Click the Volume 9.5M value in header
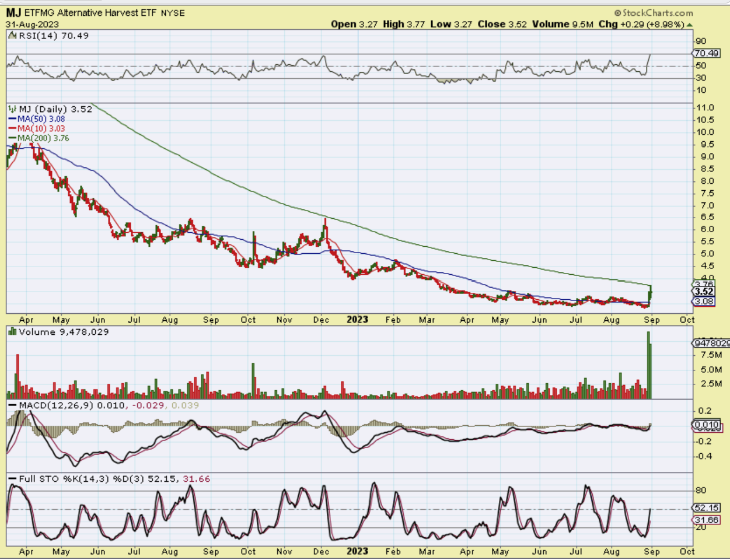730x560 pixels. point(563,24)
